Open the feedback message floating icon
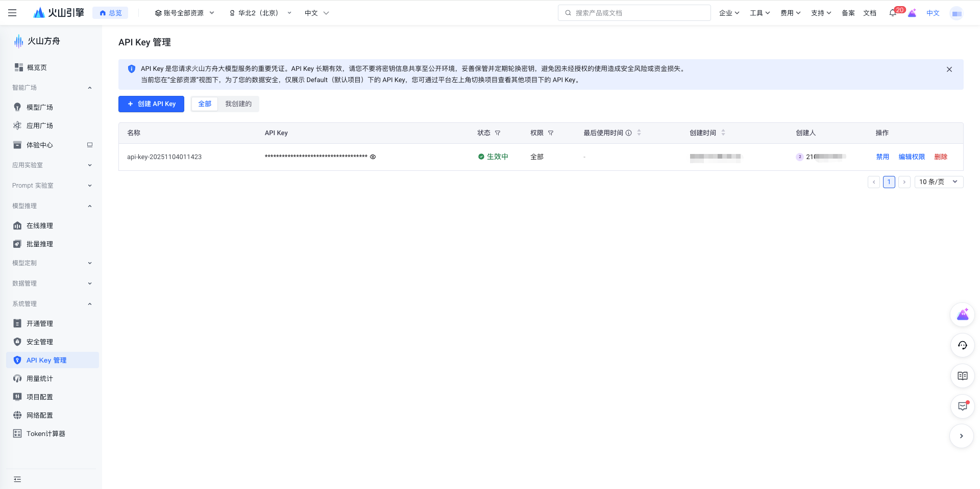Viewport: 980px width, 489px height. click(x=962, y=406)
